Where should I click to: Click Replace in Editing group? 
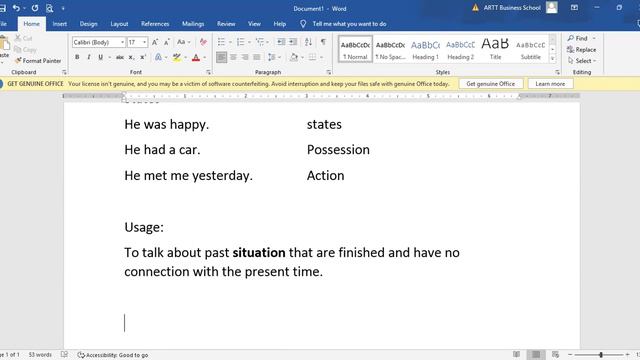[582, 50]
